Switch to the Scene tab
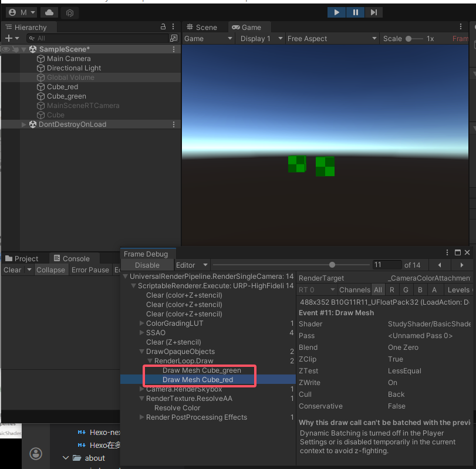This screenshot has height=469, width=476. (x=201, y=27)
